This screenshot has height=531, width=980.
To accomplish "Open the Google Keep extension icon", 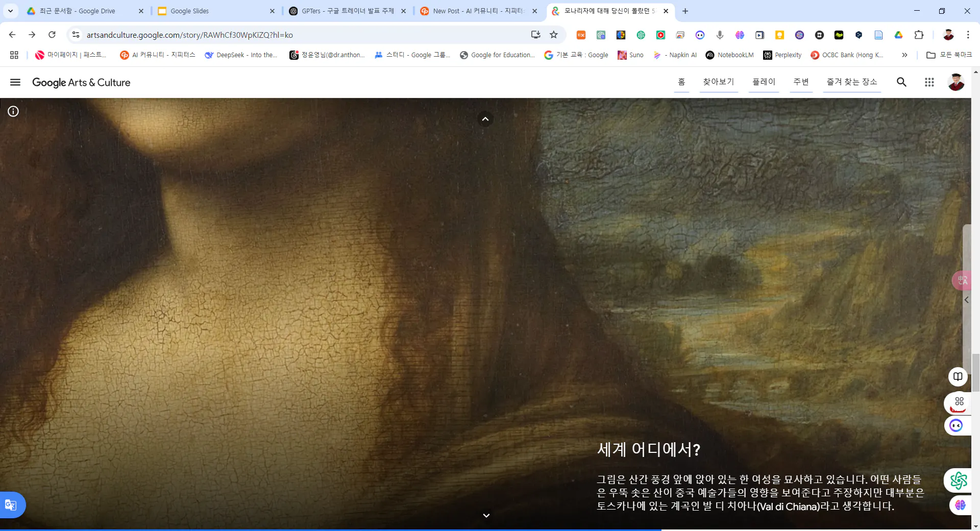I will pos(779,35).
